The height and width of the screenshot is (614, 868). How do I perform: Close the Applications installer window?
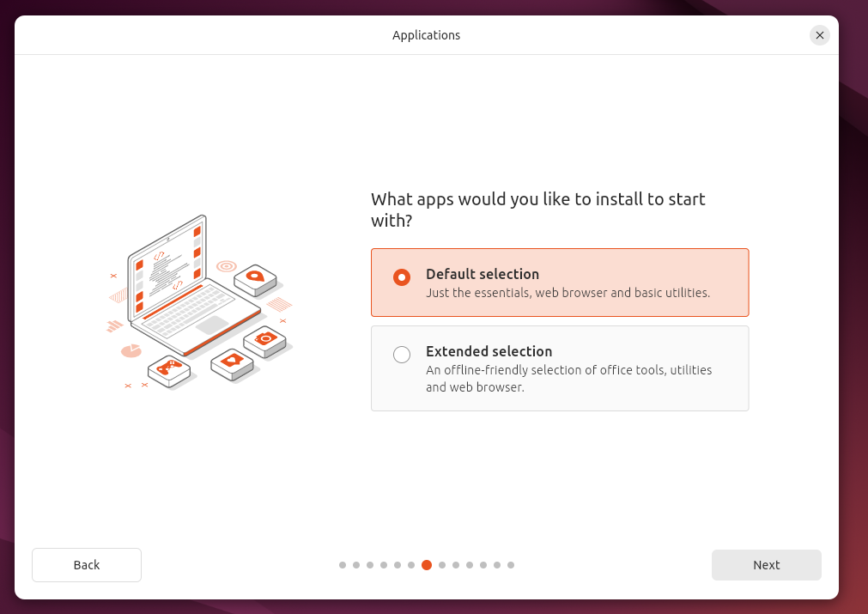coord(819,35)
